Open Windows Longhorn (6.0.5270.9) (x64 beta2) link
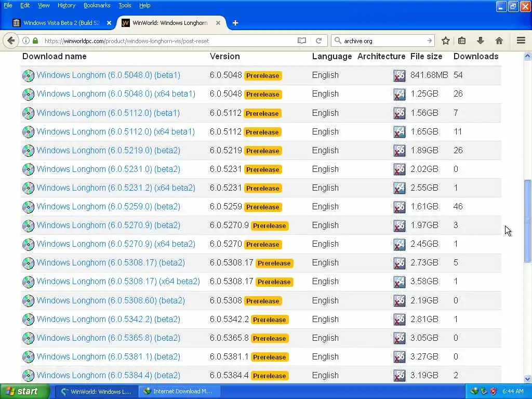Screen dimensions: 532x399 (x=116, y=244)
